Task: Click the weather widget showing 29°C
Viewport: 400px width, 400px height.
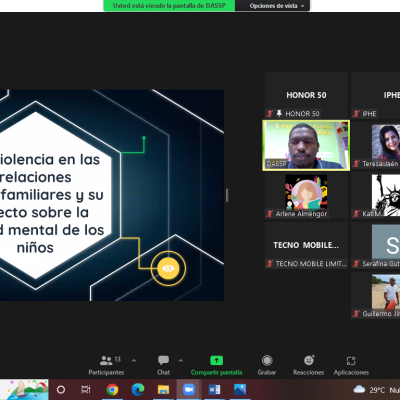Action: [x=376, y=389]
